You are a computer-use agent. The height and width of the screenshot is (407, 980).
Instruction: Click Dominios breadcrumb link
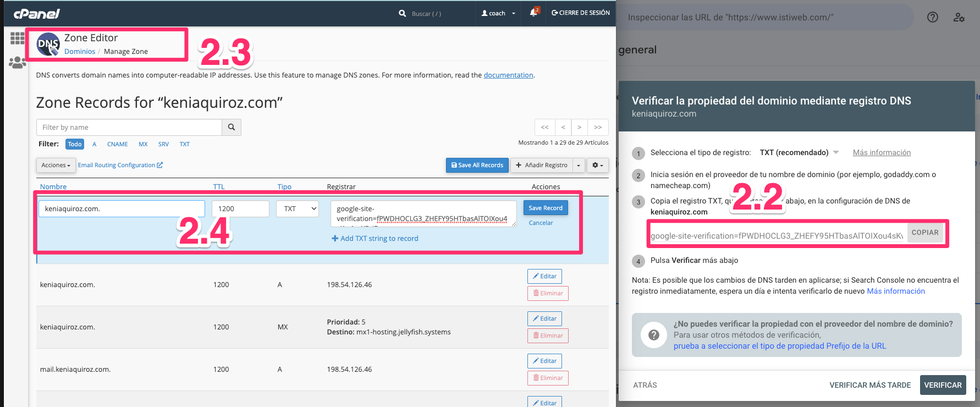point(80,51)
